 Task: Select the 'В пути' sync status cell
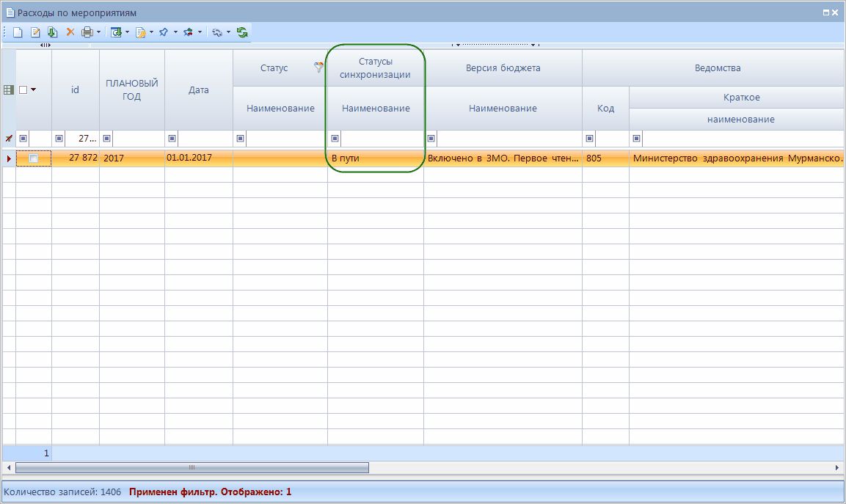(x=375, y=158)
